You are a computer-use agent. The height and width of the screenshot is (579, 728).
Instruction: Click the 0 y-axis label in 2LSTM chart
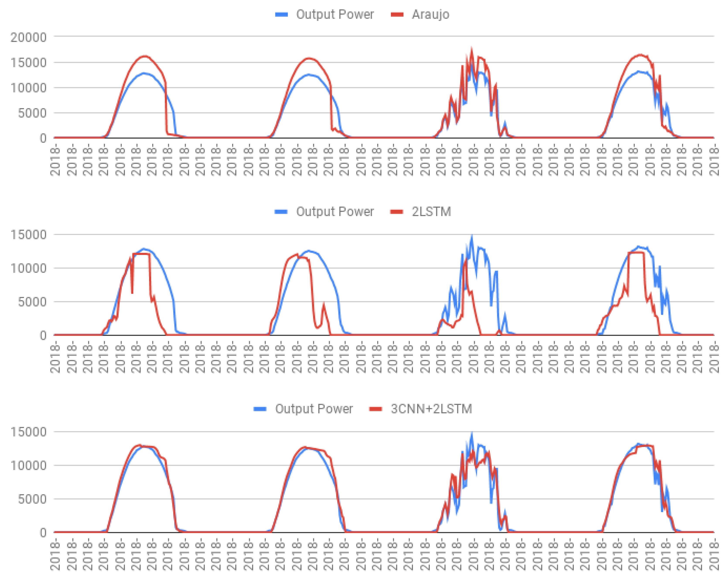point(43,335)
